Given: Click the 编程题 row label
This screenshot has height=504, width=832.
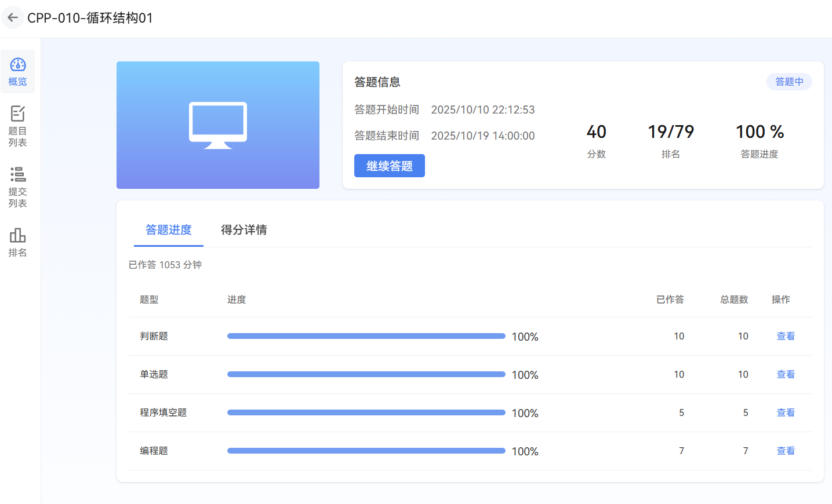Looking at the screenshot, I should pos(154,451).
